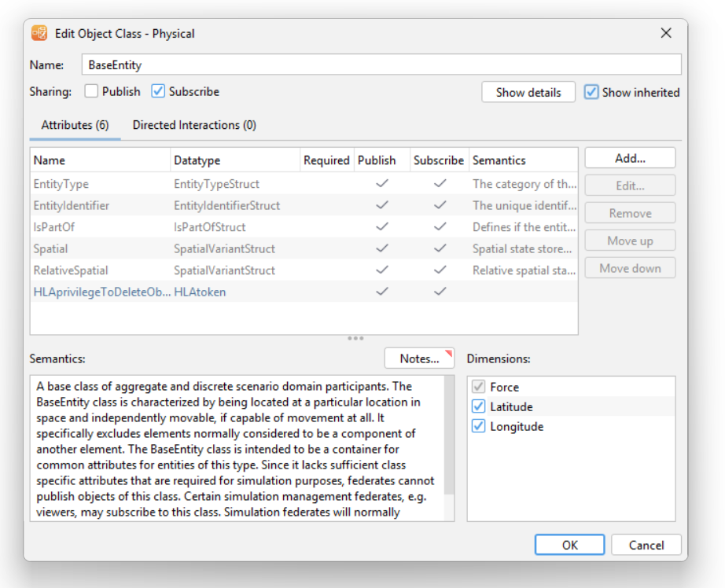Screen dimensions: 725x588
Task: Click the subscribe checkmark for Spatial row
Action: pos(440,248)
